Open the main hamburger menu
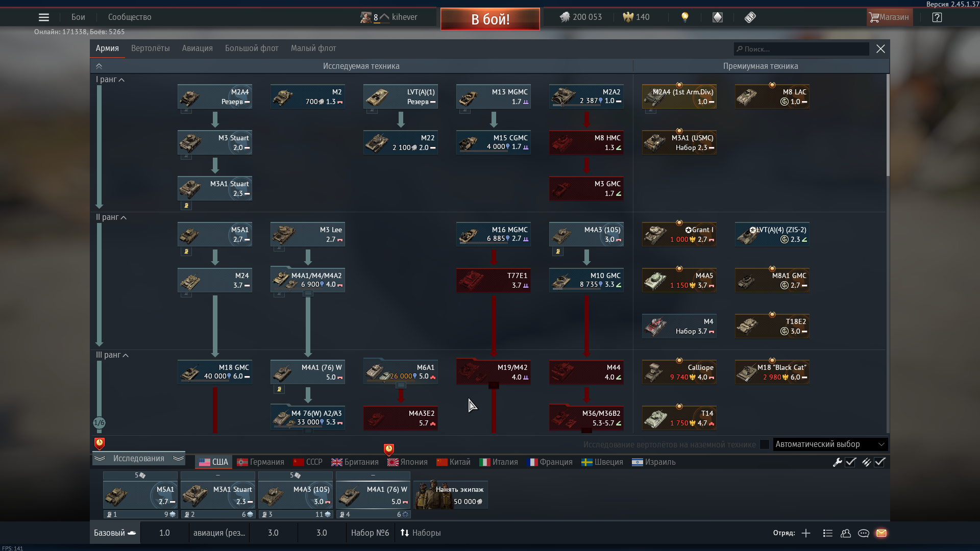 click(44, 17)
